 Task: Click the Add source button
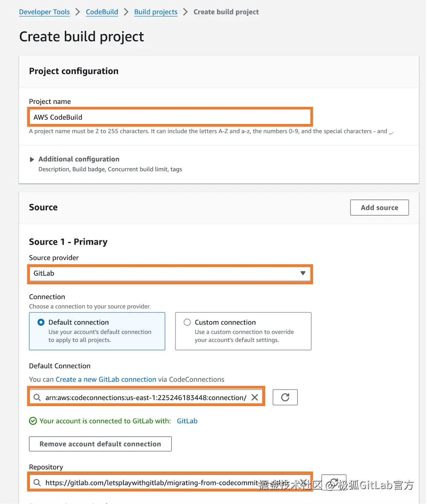[x=379, y=207]
